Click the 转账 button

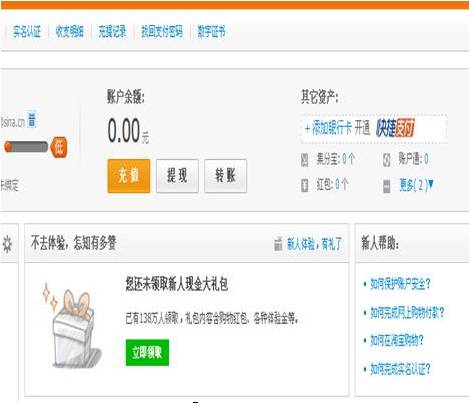(226, 176)
